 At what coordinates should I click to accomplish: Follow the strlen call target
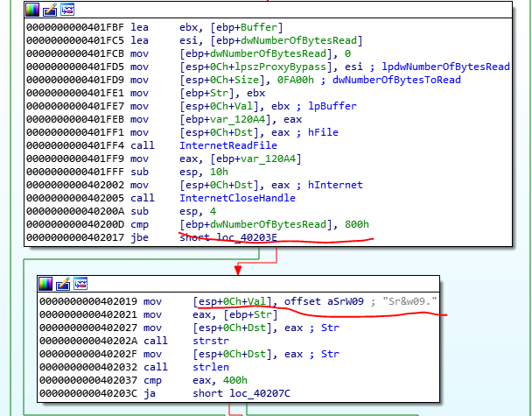[x=211, y=367]
